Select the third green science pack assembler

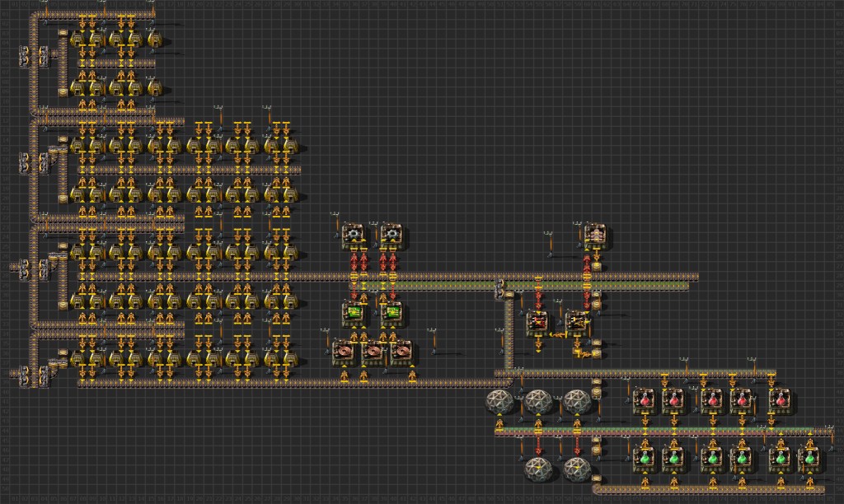pos(712,460)
